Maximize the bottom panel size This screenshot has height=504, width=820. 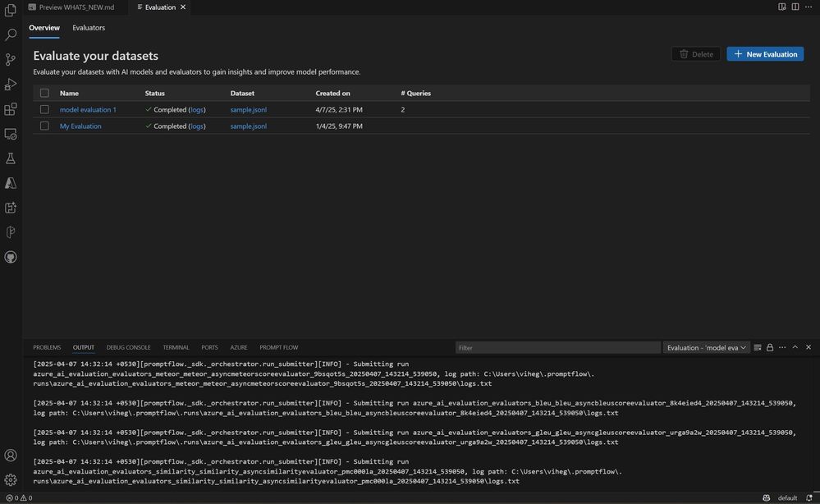[x=795, y=347]
